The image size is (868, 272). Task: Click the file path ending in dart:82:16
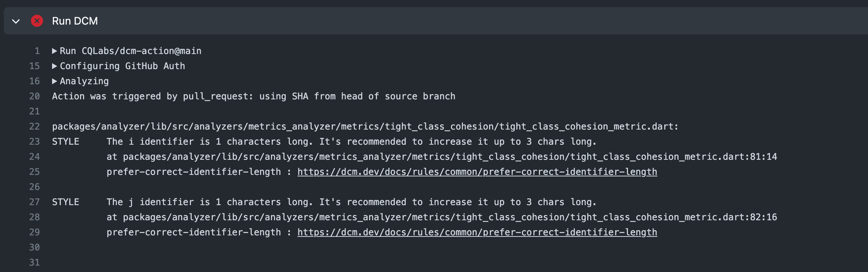pyautogui.click(x=450, y=217)
